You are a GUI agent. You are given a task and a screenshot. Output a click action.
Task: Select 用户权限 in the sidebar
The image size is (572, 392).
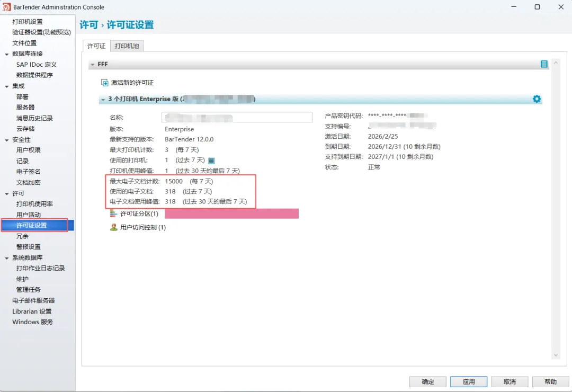tap(29, 150)
